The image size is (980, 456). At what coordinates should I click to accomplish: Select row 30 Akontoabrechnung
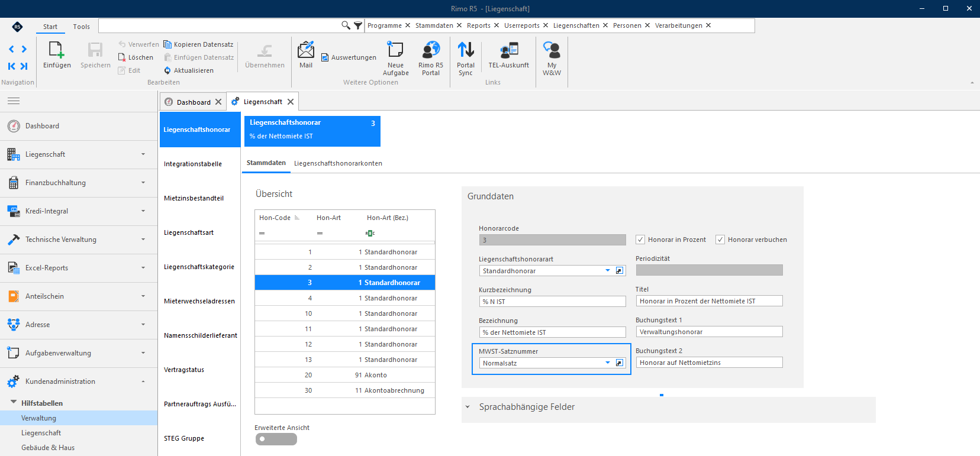(x=345, y=390)
